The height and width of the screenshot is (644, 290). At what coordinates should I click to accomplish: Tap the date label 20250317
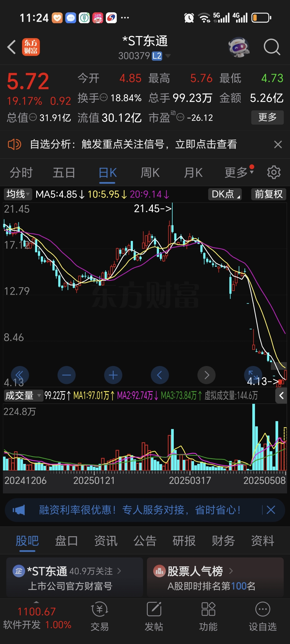point(190,480)
